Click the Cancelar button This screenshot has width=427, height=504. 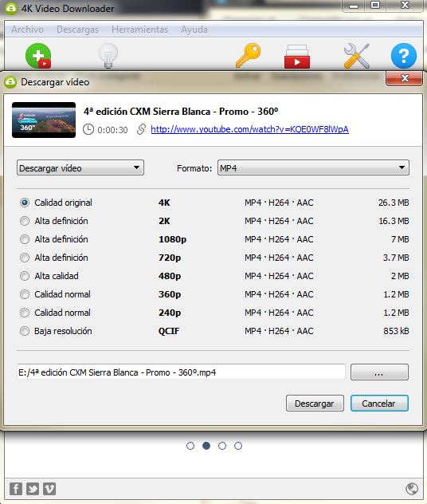pyautogui.click(x=379, y=403)
